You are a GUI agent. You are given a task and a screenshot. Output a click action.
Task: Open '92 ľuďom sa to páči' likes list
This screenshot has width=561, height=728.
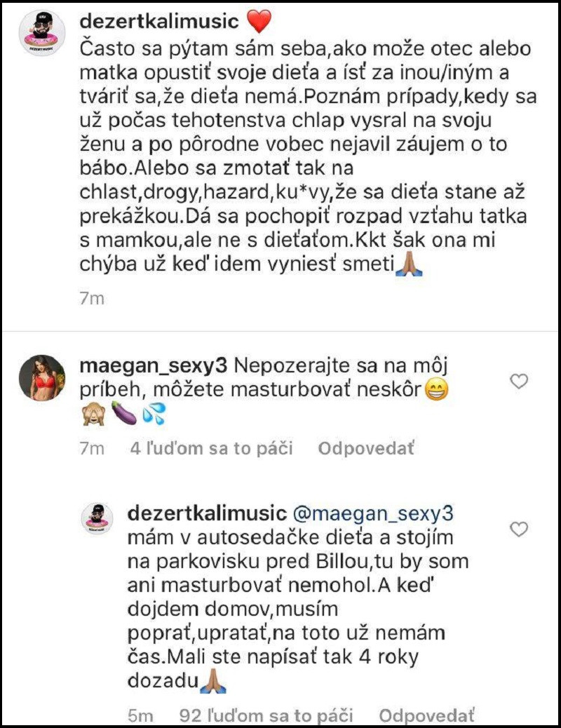pos(266,715)
